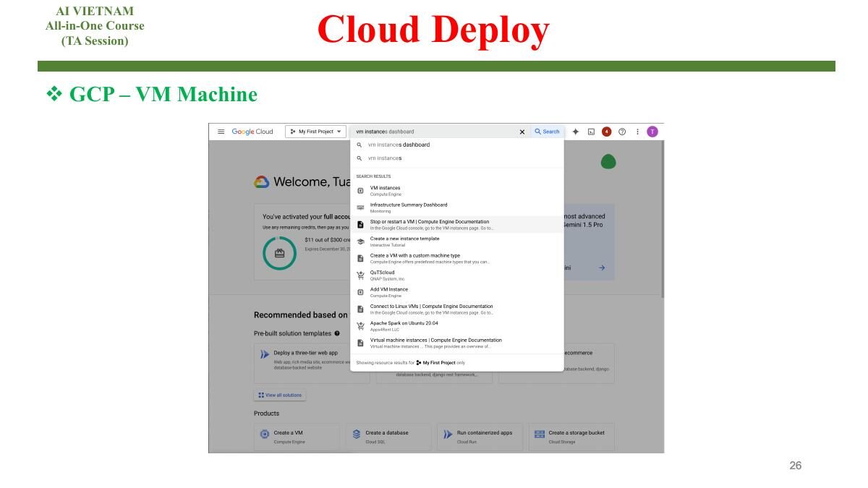
Task: Open the purple T account avatar
Action: coord(652,132)
